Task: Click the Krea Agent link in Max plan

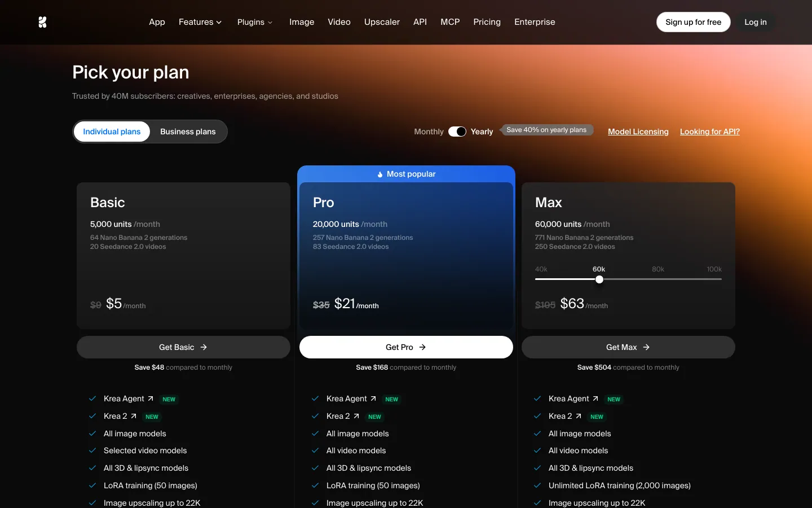Action: point(569,398)
